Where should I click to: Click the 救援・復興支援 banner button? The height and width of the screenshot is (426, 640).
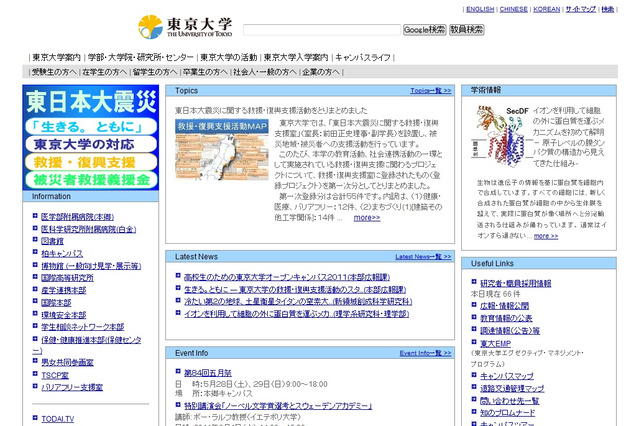pyautogui.click(x=91, y=162)
